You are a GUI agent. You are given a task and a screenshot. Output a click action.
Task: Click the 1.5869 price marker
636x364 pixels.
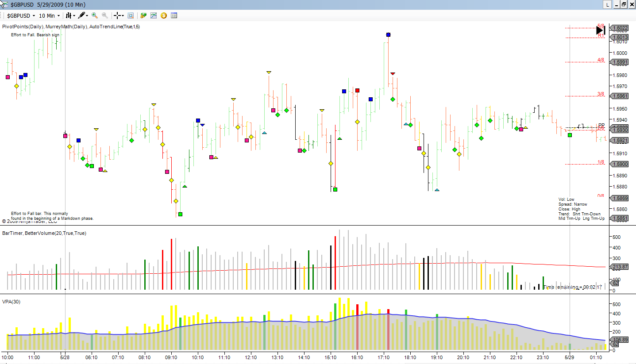(x=620, y=198)
